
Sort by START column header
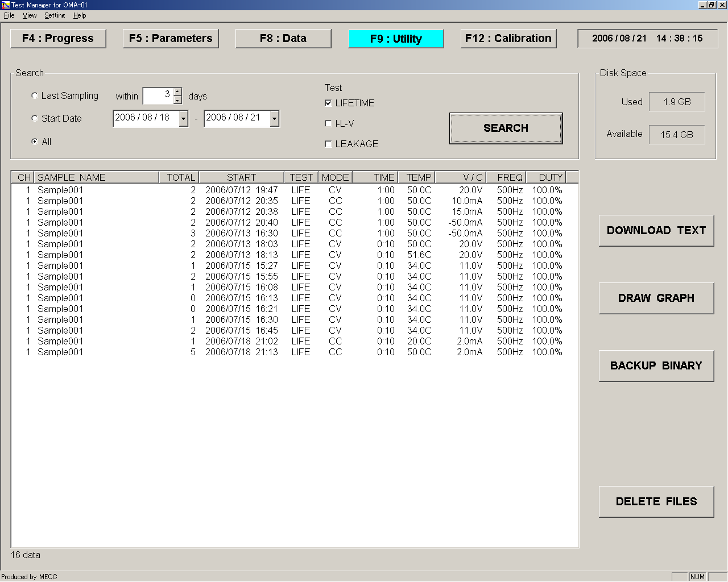242,177
